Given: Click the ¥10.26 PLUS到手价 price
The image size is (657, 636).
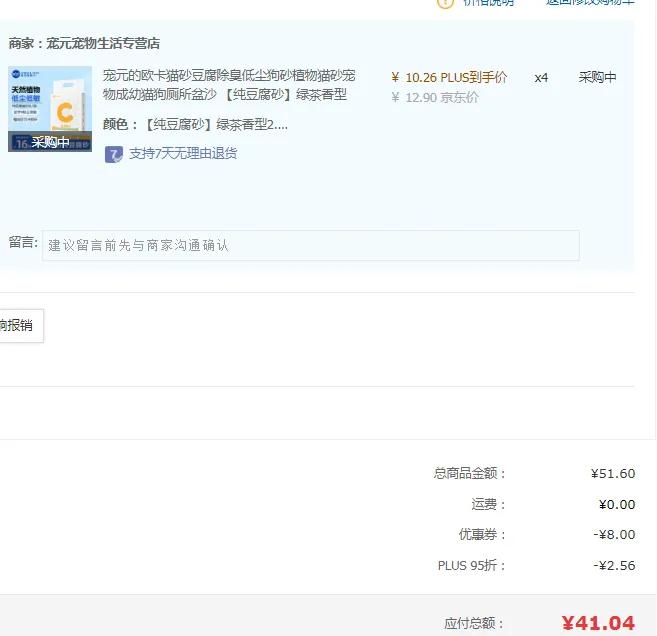Looking at the screenshot, I should (x=449, y=77).
